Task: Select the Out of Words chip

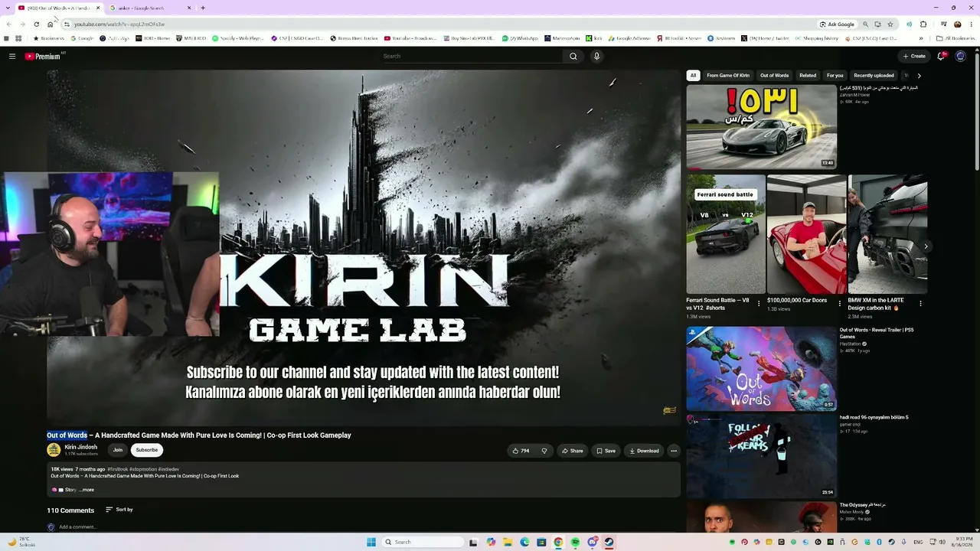Action: [x=774, y=76]
